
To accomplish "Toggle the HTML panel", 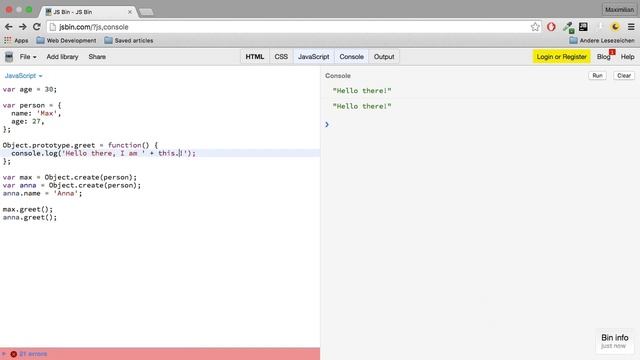I will tap(255, 57).
